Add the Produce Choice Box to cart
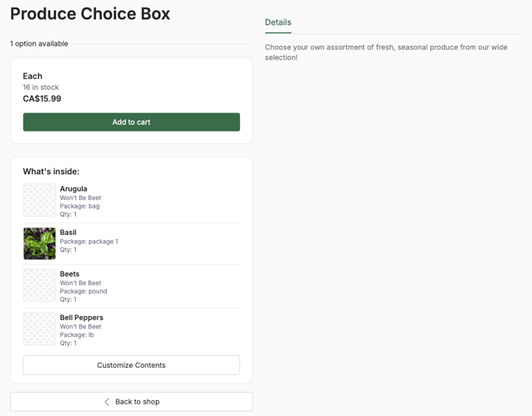 (131, 123)
